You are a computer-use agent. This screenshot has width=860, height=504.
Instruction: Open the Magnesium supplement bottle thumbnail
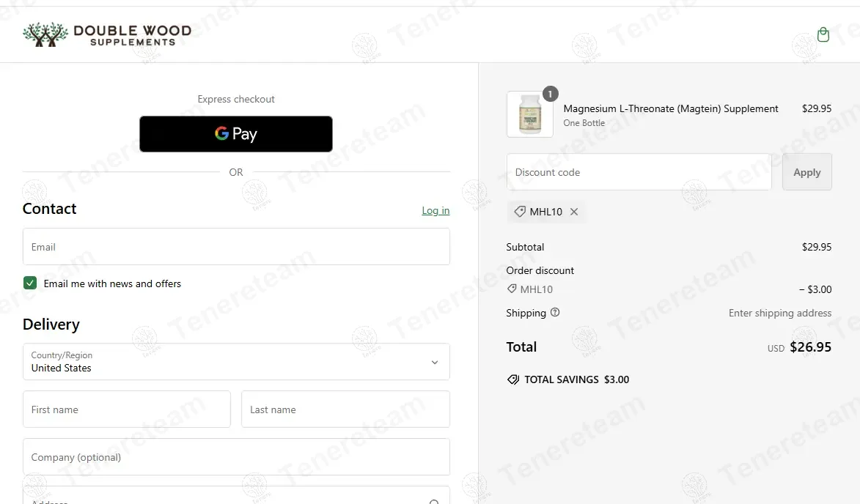pos(529,115)
